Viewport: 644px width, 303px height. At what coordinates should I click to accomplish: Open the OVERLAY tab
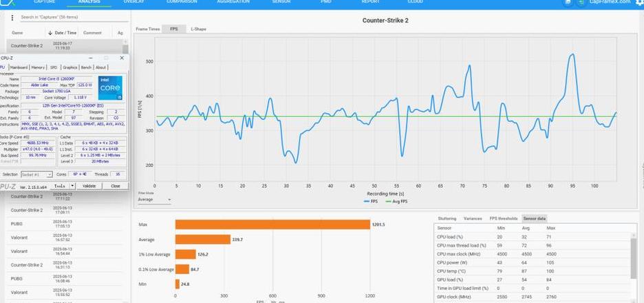(x=133, y=2)
